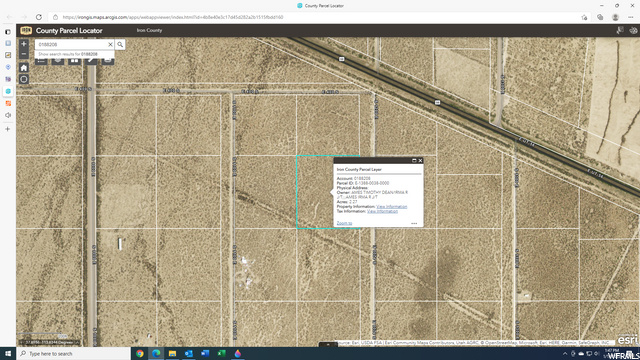Click the Iron County logo
The height and width of the screenshot is (360, 640).
click(26, 31)
